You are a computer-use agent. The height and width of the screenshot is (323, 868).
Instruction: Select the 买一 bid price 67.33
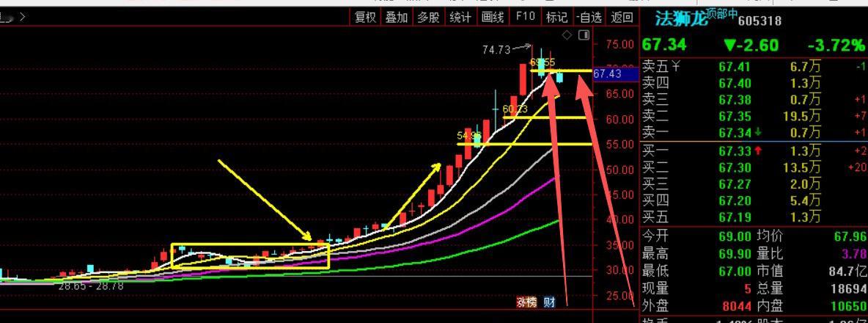[735, 151]
